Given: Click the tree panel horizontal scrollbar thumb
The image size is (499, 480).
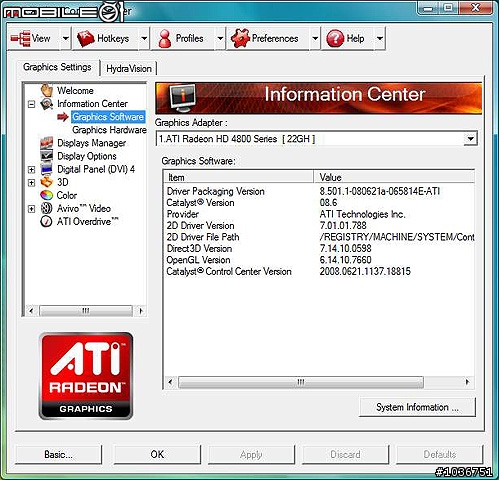Looking at the screenshot, I should click(x=86, y=311).
